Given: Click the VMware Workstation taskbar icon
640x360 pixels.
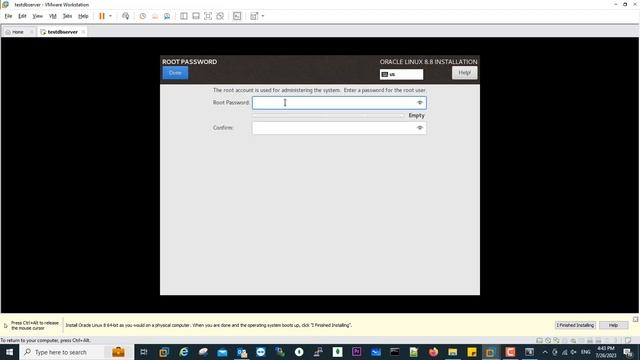Looking at the screenshot, I should pyautogui.click(x=490, y=352).
